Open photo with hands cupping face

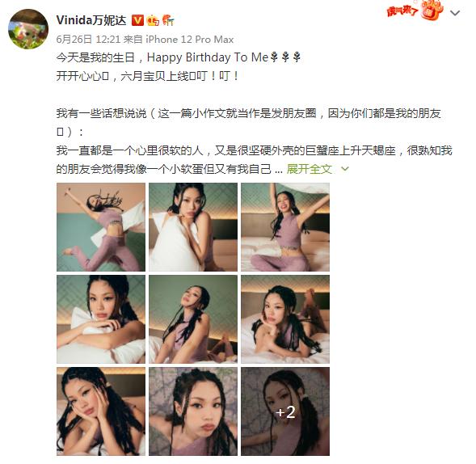(101, 411)
